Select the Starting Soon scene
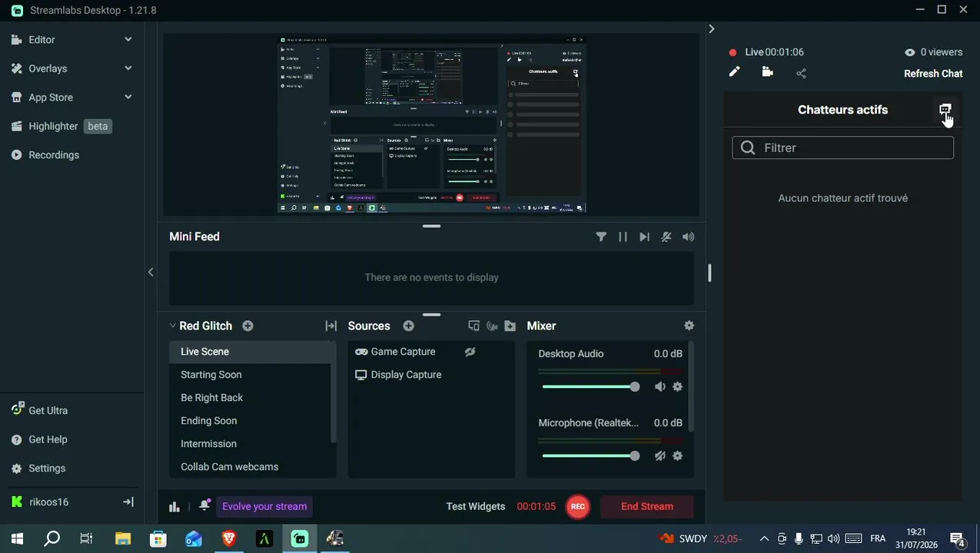This screenshot has height=553, width=980. 250,375
